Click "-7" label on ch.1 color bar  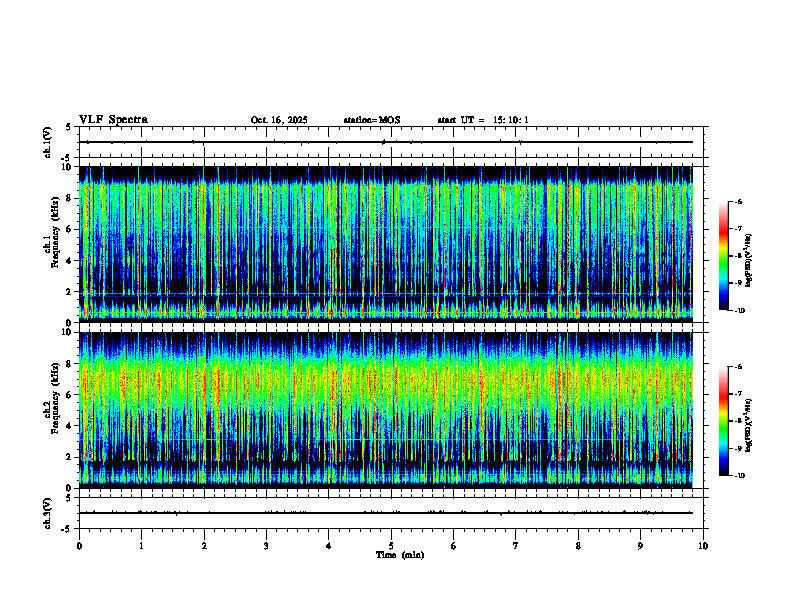pos(738,229)
